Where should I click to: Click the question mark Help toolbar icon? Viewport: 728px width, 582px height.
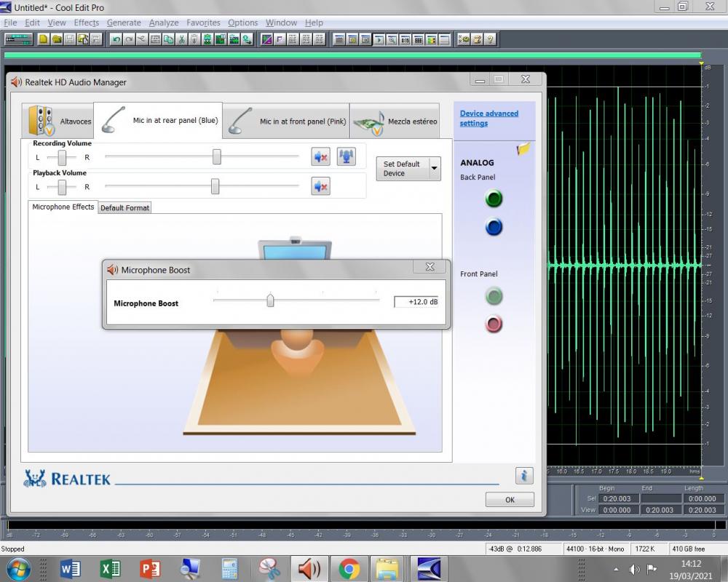[490, 39]
